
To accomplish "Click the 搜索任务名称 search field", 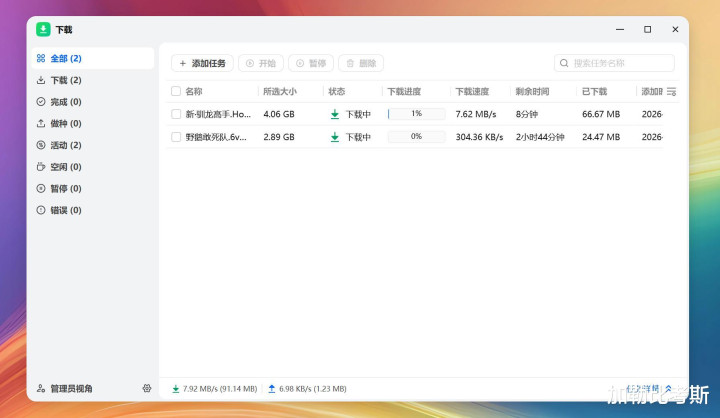I will point(620,63).
